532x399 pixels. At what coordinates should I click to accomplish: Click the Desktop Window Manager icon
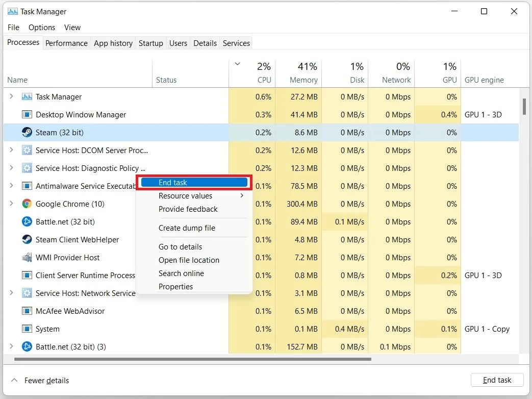27,115
